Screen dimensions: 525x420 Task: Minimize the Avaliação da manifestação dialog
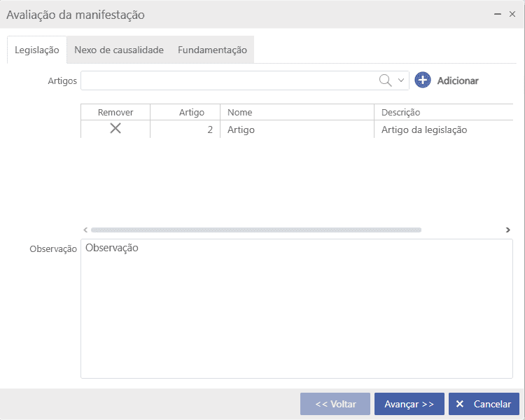click(x=498, y=14)
